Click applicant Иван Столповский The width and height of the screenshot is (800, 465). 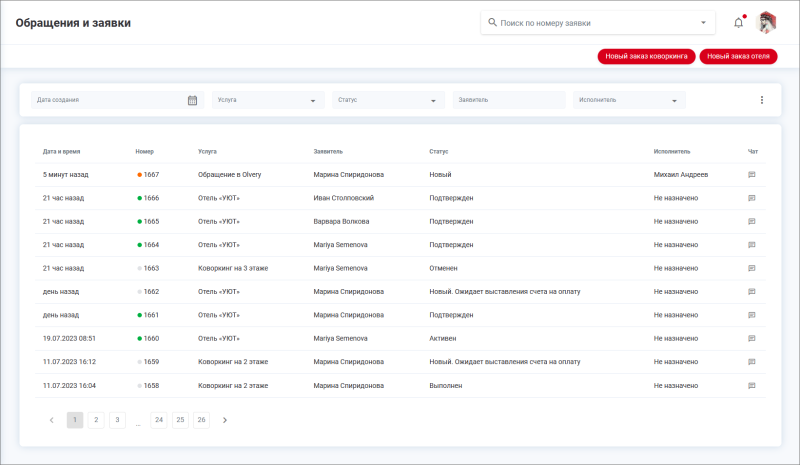344,198
